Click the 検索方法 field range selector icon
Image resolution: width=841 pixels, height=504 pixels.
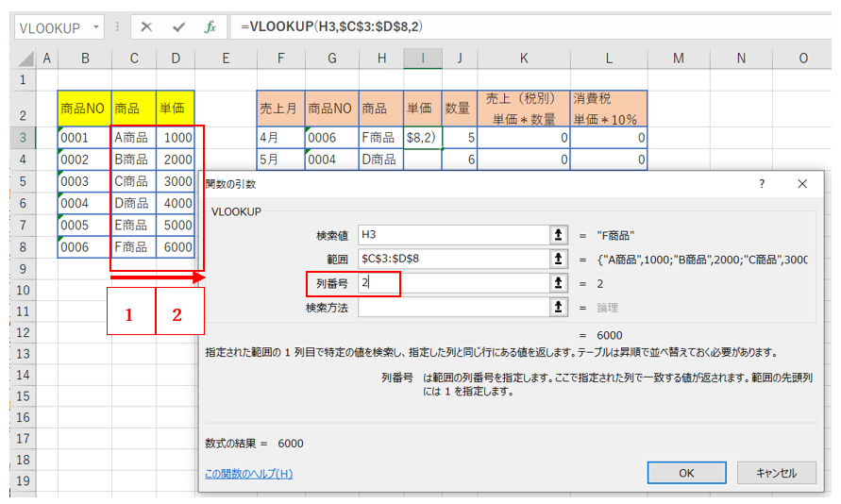[x=558, y=307]
